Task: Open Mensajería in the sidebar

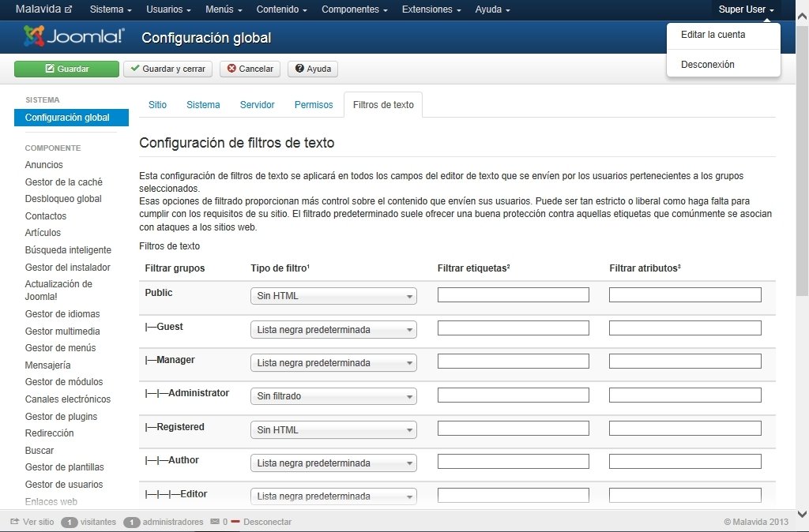Action: 47,365
